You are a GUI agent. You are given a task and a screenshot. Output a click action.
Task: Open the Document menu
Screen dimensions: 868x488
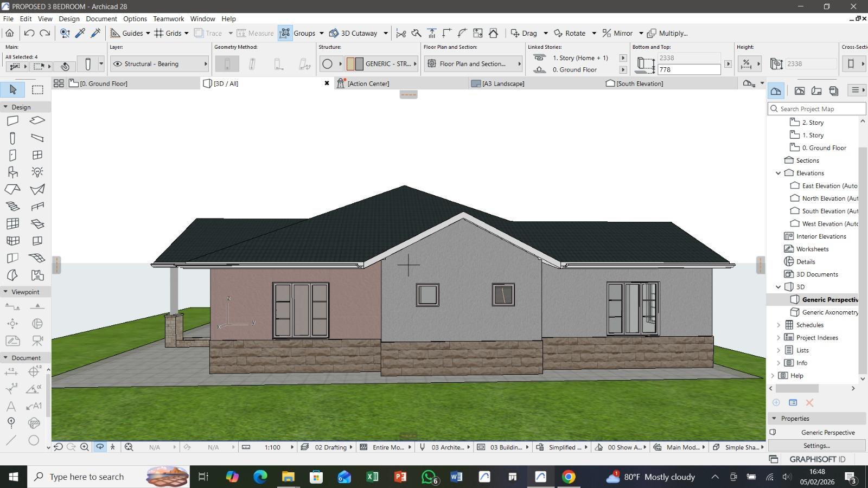(x=101, y=18)
